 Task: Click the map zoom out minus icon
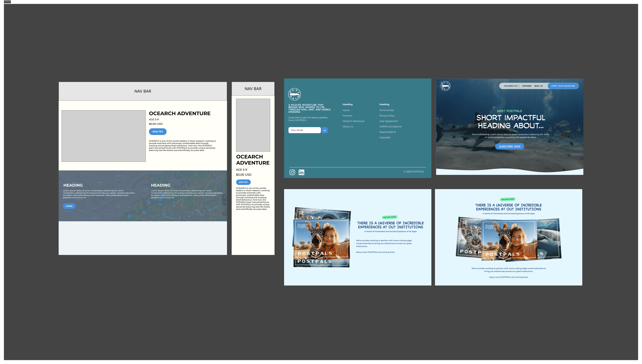pyautogui.click(x=224, y=203)
